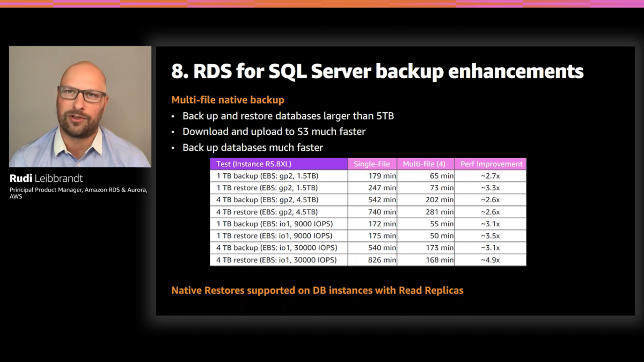Click row '4 TB restore (EBS: gp2, 4.5TB)'
This screenshot has height=362, width=644.
(368, 212)
